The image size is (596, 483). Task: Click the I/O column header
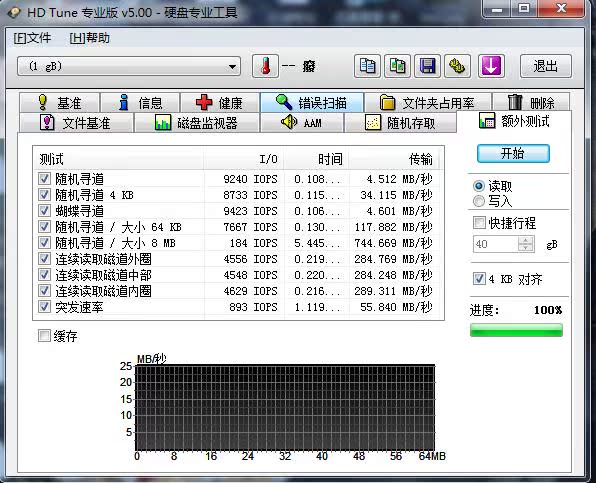pos(244,159)
